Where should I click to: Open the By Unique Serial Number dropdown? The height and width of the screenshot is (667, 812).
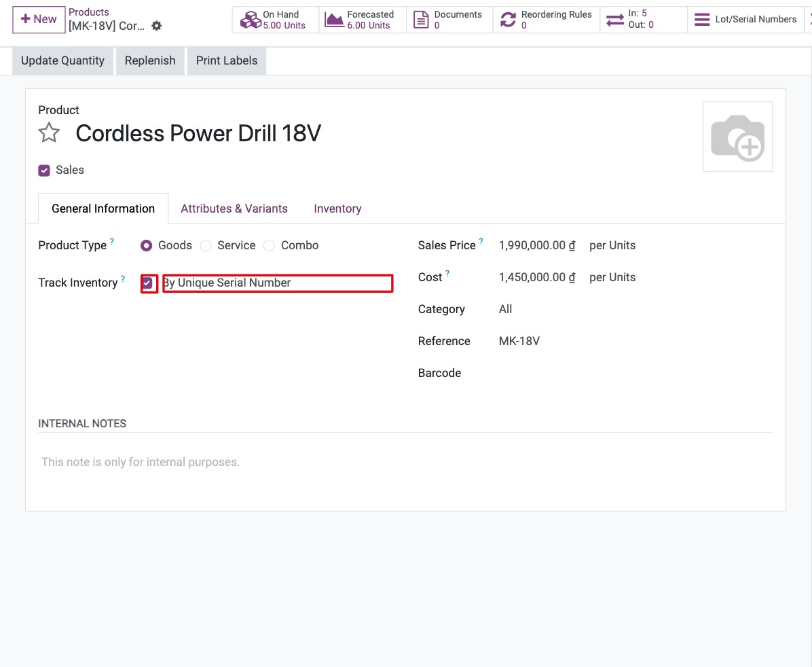[x=278, y=283]
